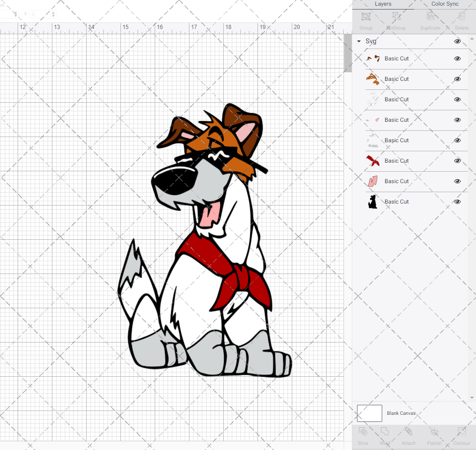Toggle visibility of orange fur layer
This screenshot has height=450, width=476.
tap(457, 79)
